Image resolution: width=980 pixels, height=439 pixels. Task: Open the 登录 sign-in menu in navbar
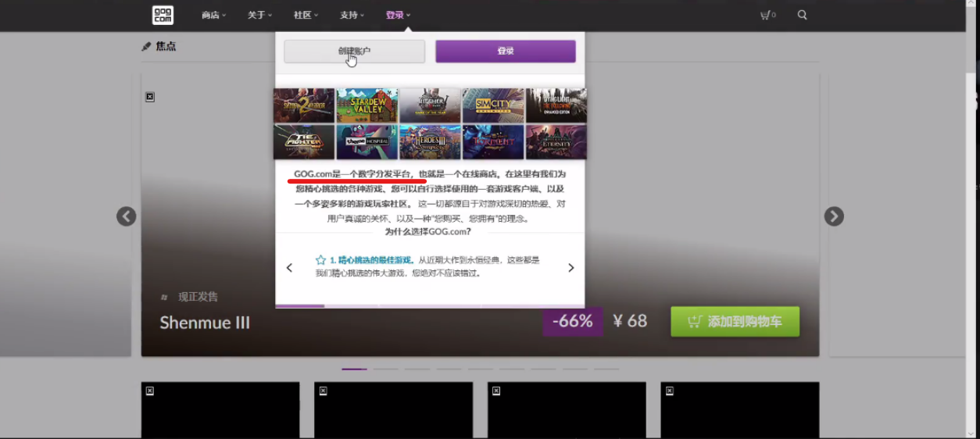(x=398, y=15)
